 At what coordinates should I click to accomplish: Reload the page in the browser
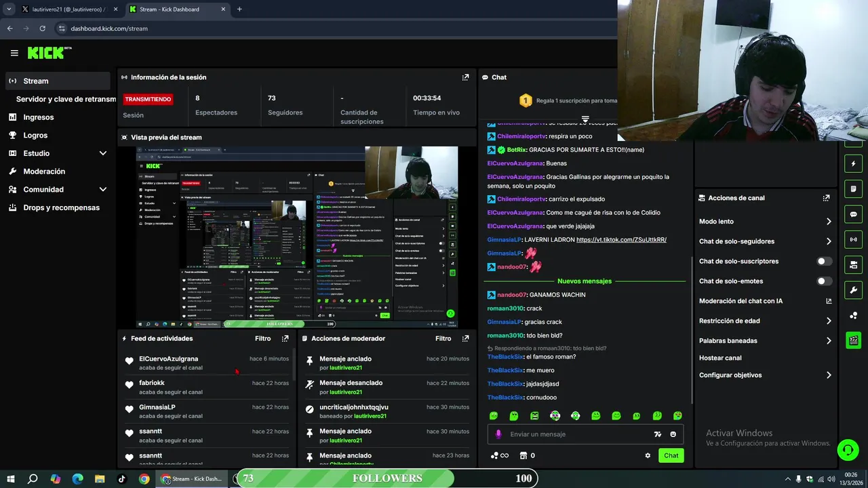coord(43,28)
